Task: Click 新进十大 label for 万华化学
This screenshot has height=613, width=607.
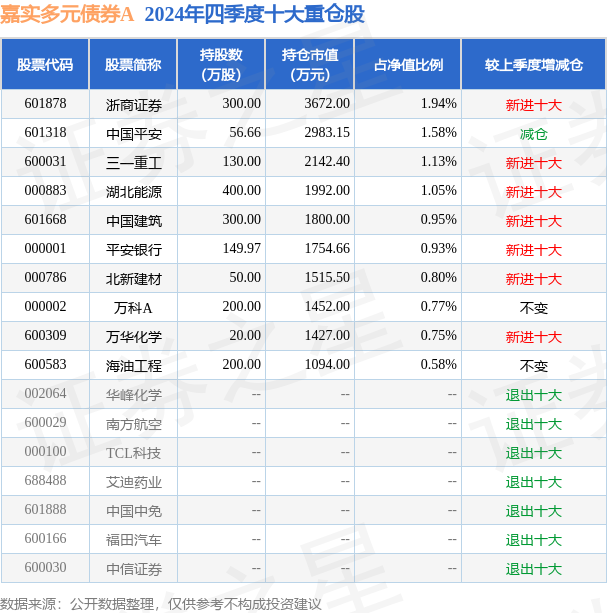Action: 534,337
